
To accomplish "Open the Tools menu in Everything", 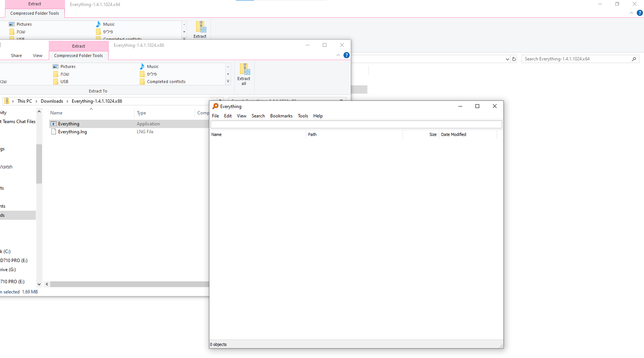I will [x=303, y=116].
